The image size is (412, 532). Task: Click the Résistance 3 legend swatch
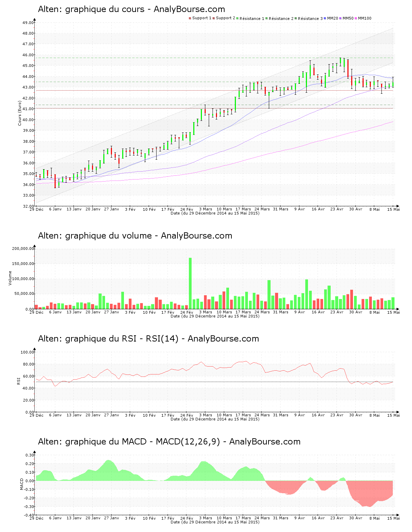coord(296,18)
